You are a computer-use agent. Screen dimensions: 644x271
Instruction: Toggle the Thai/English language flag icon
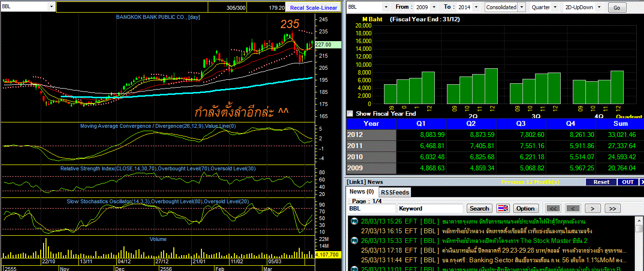pos(503,209)
